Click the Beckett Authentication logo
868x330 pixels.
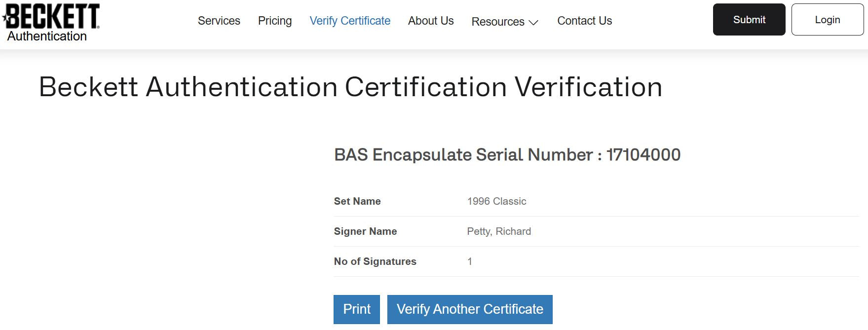click(51, 23)
